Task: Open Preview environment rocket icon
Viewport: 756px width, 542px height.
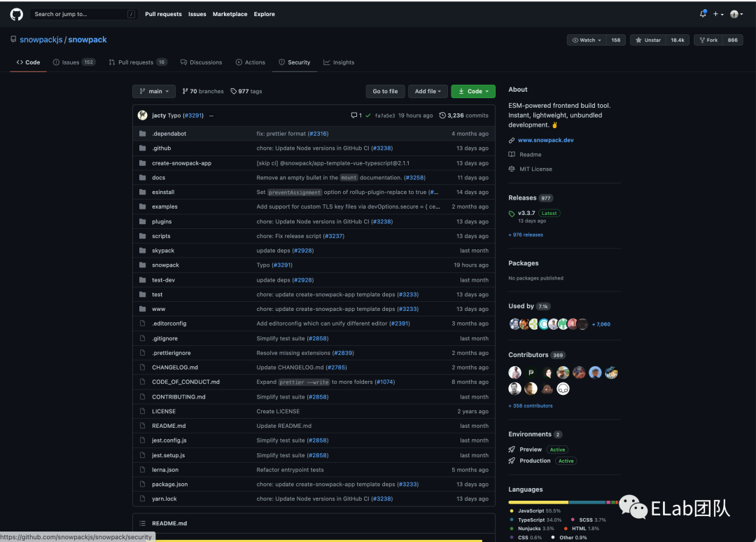Action: click(512, 450)
